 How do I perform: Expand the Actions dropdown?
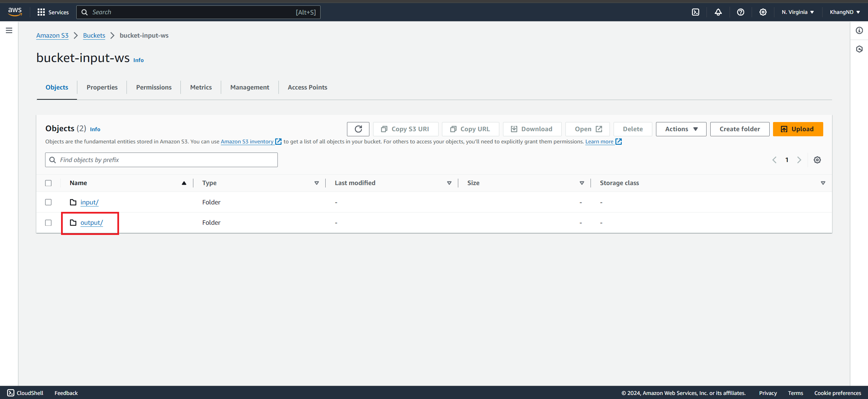tap(681, 129)
